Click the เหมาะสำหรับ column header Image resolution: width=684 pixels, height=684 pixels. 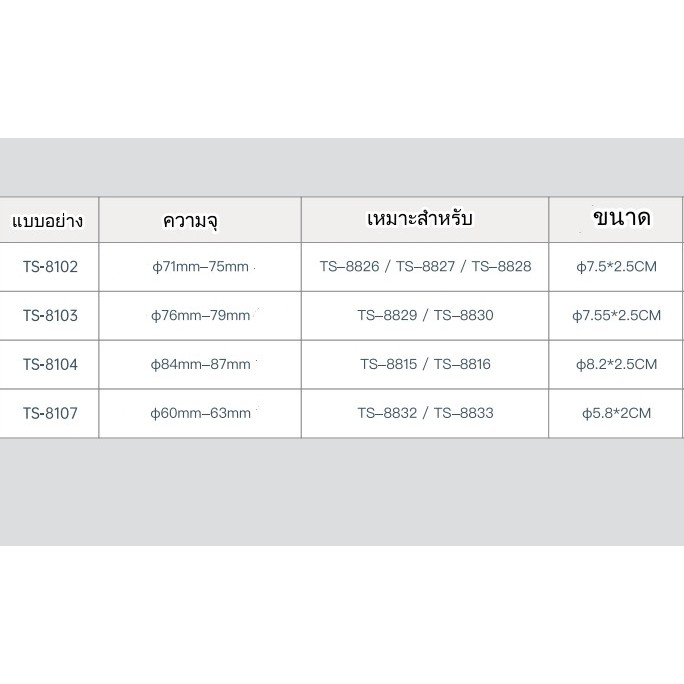tap(425, 219)
